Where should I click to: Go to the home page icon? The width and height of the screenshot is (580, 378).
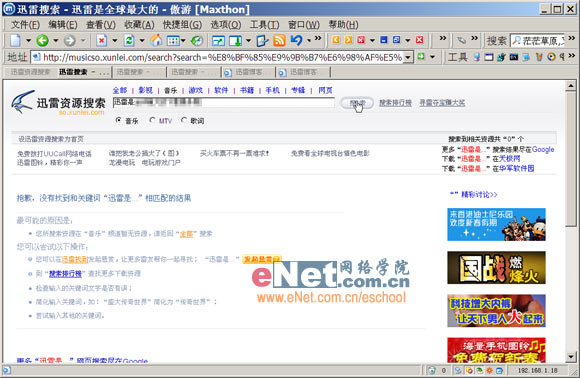tap(156, 40)
